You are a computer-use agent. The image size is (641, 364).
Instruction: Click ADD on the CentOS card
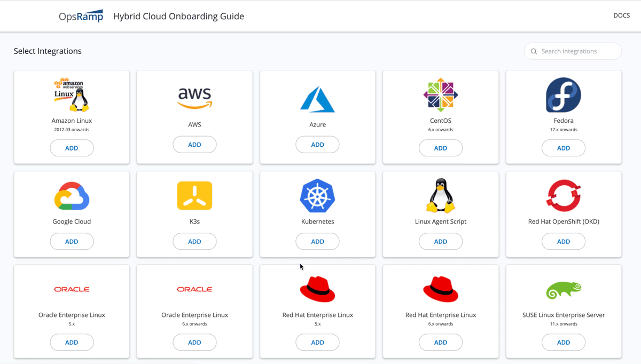pyautogui.click(x=441, y=148)
